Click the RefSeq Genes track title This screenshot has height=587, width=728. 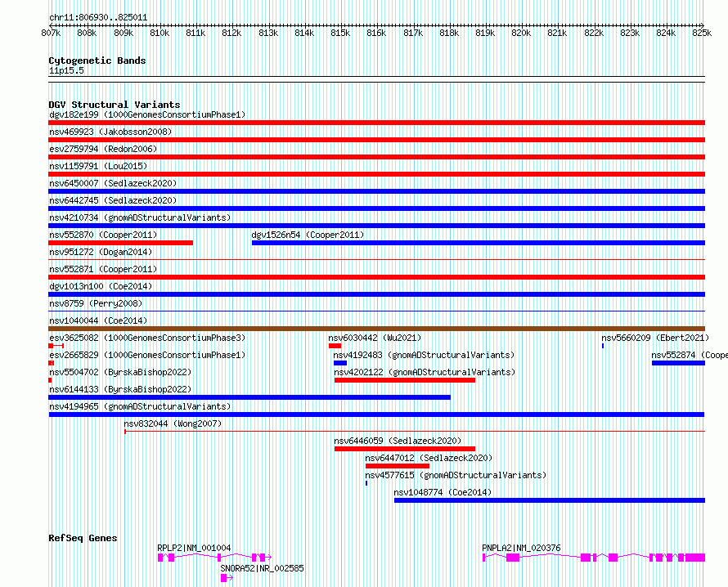[x=83, y=538]
